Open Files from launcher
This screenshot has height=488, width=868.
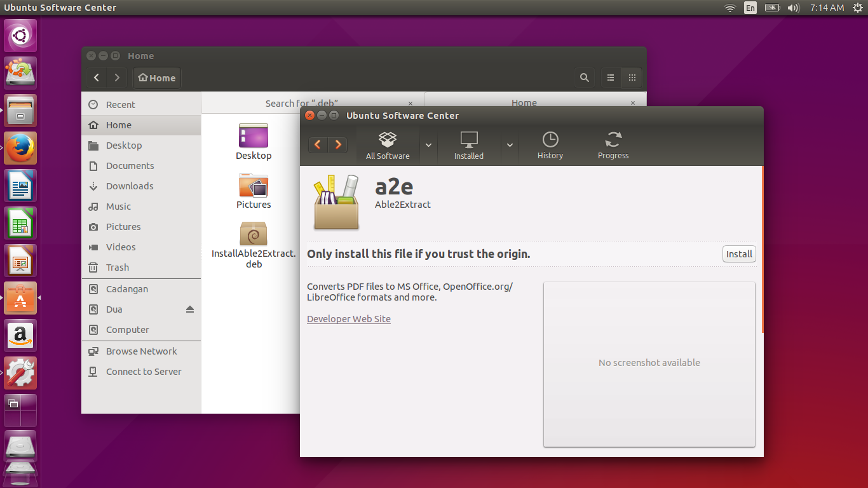pyautogui.click(x=21, y=111)
